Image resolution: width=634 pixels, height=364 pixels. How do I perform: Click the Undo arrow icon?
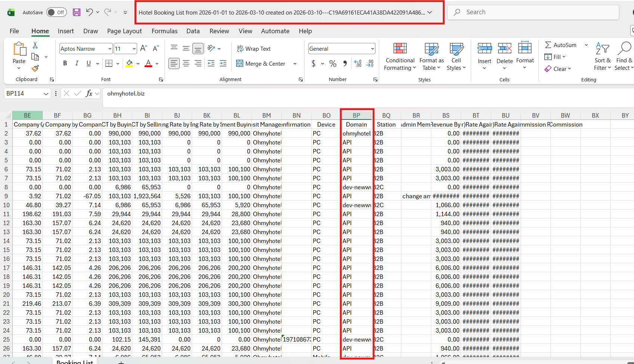(89, 12)
